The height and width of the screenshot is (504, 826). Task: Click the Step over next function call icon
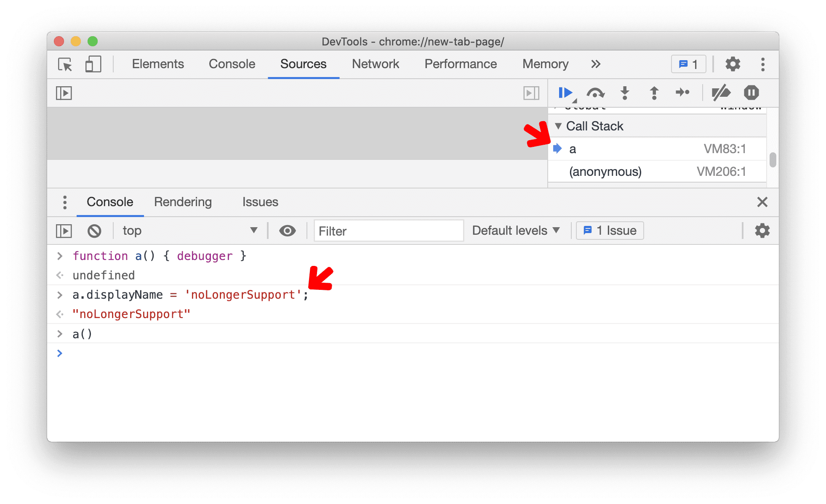tap(592, 92)
